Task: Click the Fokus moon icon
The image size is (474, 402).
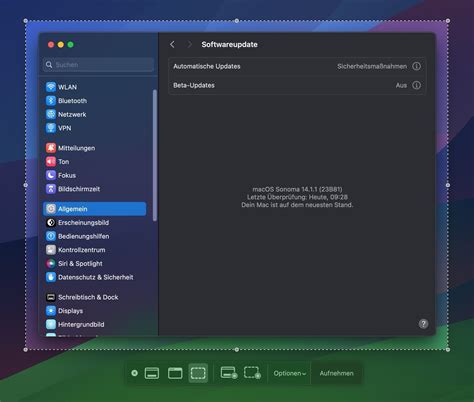Action: click(x=51, y=175)
